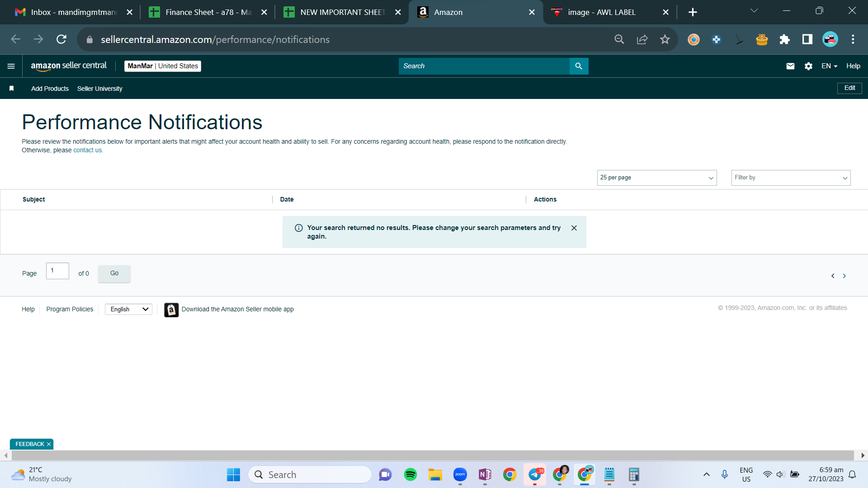Screen dimensions: 868x488
Task: Click the search magnifier button in Seller Central
Action: click(579, 66)
